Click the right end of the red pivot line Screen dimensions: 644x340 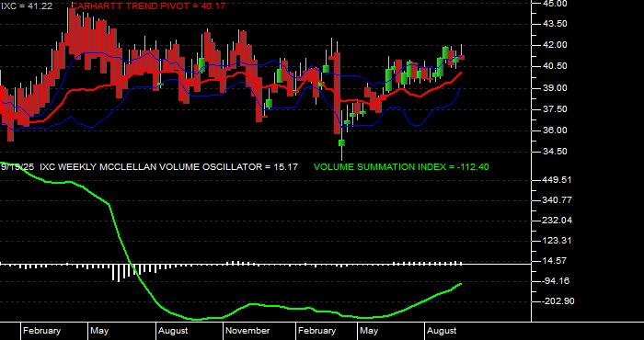click(x=461, y=73)
